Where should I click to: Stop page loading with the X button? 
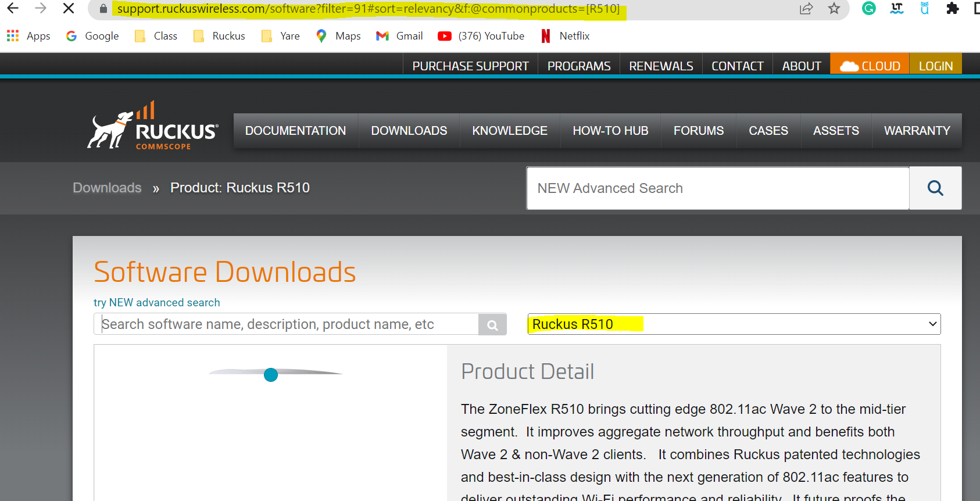[x=69, y=8]
